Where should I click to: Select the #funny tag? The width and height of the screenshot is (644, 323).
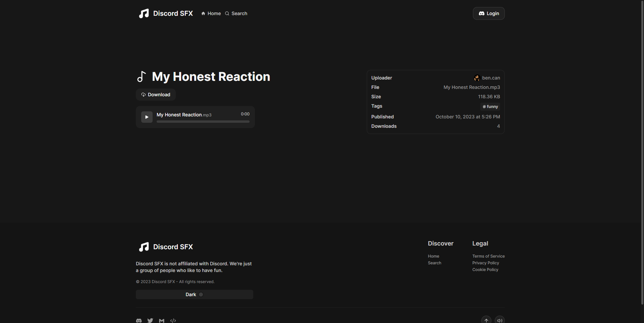(490, 107)
